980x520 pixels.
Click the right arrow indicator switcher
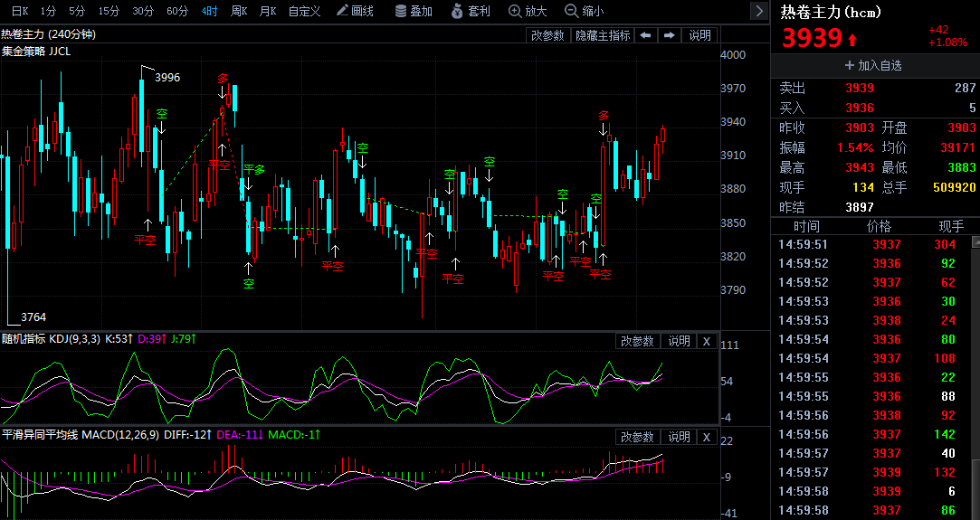[x=670, y=35]
